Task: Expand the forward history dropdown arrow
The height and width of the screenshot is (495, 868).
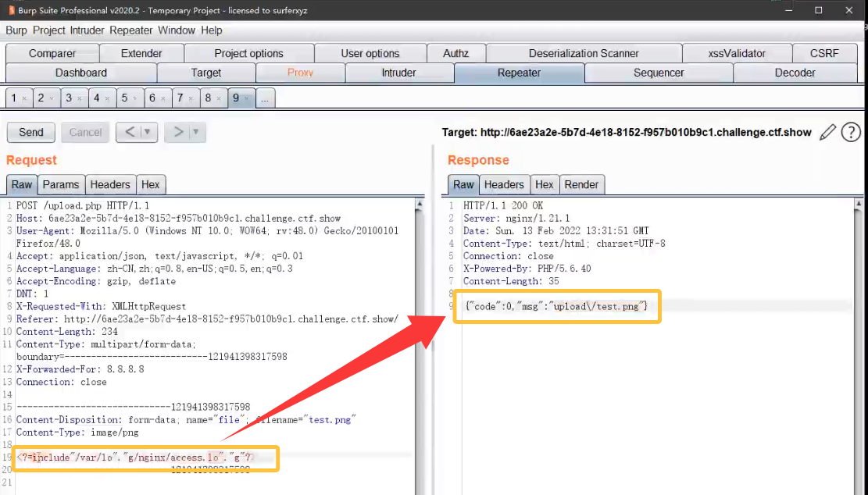Action: pyautogui.click(x=196, y=132)
